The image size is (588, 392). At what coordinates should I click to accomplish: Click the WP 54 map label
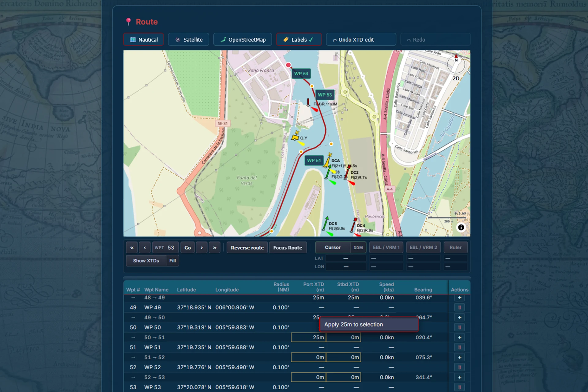pyautogui.click(x=301, y=73)
